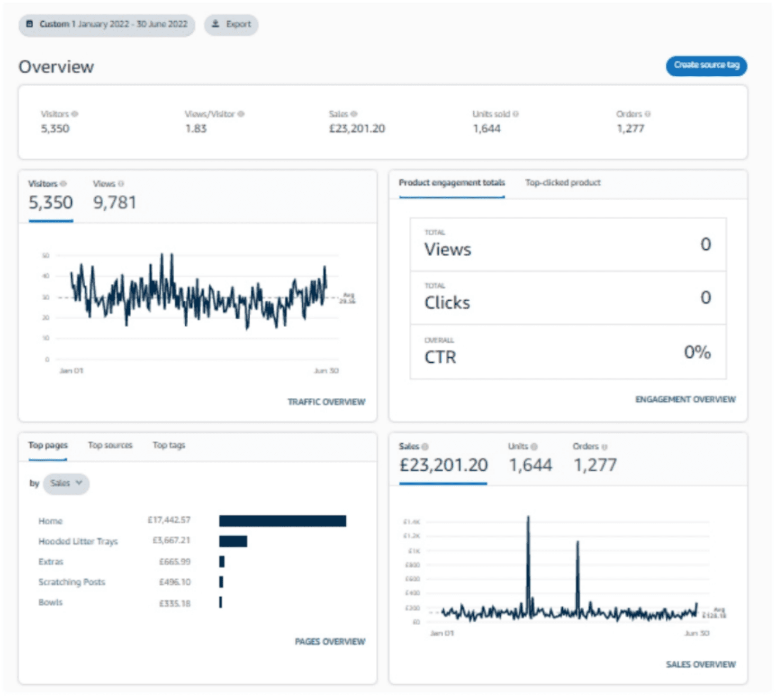Click info icon beside Sales in top summary
This screenshot has height=700, width=776.
[x=354, y=114]
